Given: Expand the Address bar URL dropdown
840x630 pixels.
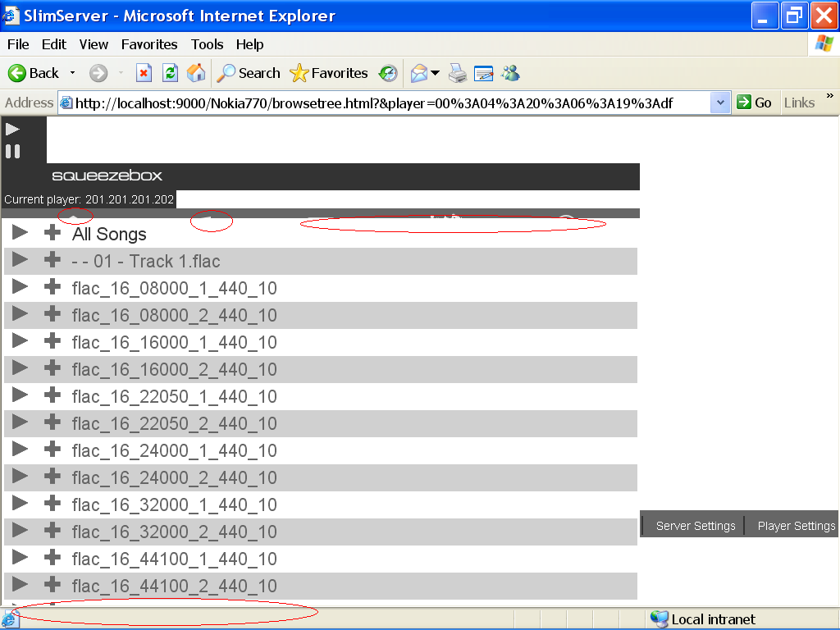Looking at the screenshot, I should (x=720, y=103).
